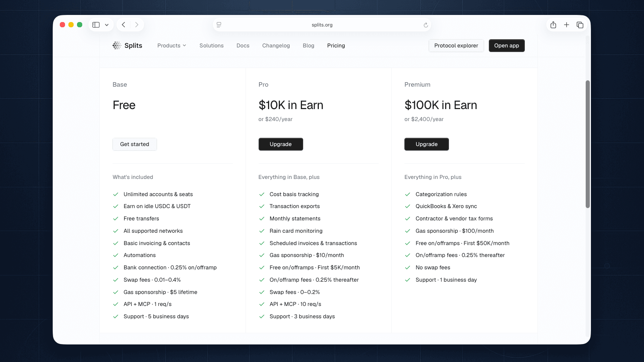Focus the splits.org address field

[322, 25]
